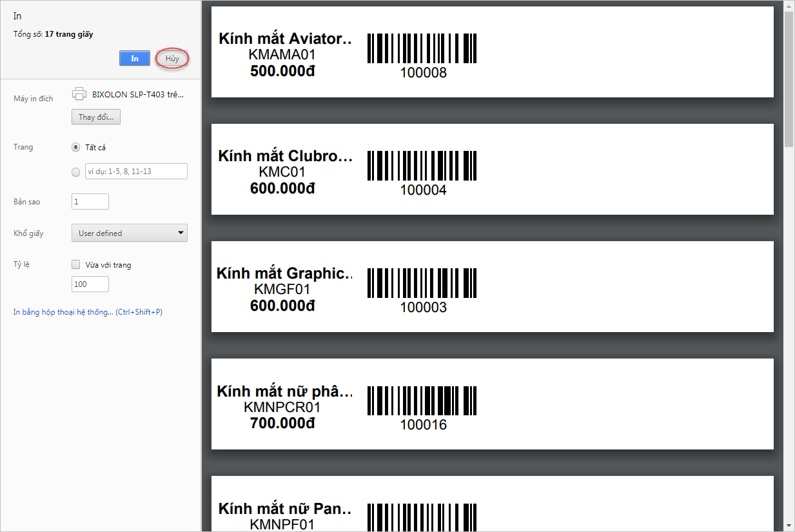
Task: Click the vertical scrollbar thumb in preview
Action: point(789,79)
